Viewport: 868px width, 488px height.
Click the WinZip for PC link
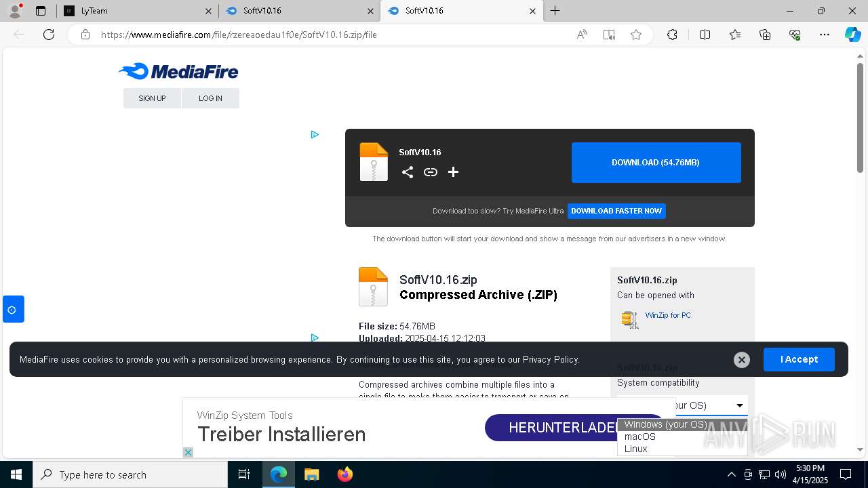(x=668, y=315)
